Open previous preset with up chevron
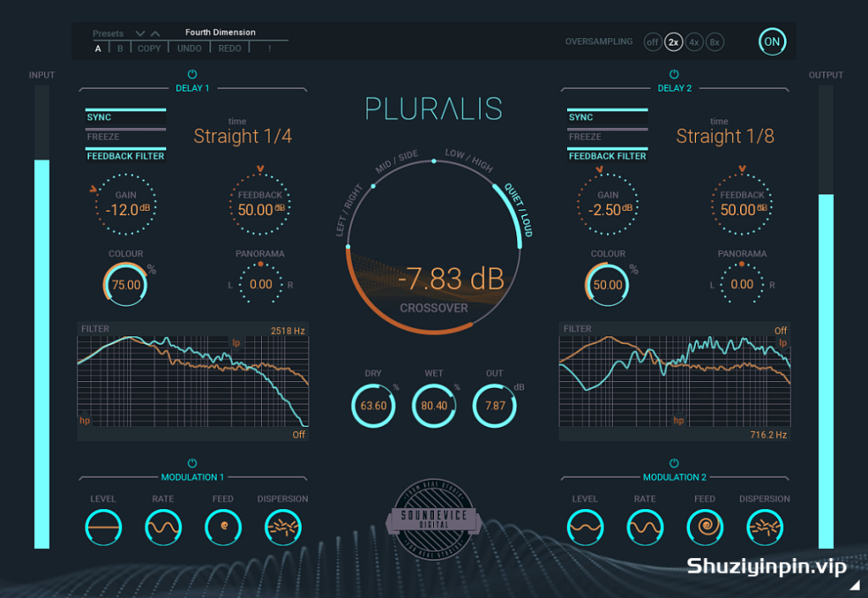The image size is (868, 598). point(156,34)
